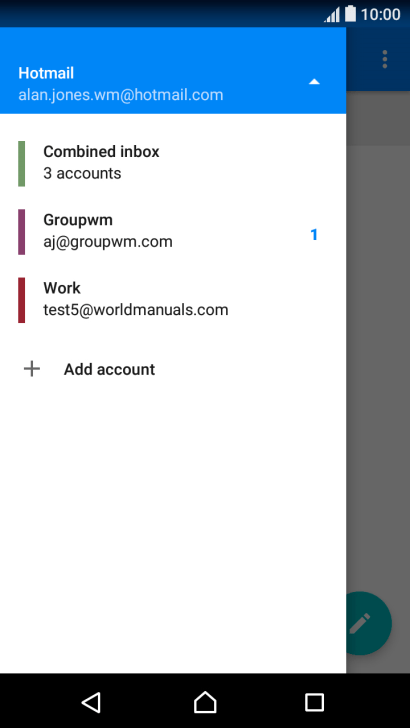
Task: Tap the battery icon in status bar
Action: pos(351,13)
